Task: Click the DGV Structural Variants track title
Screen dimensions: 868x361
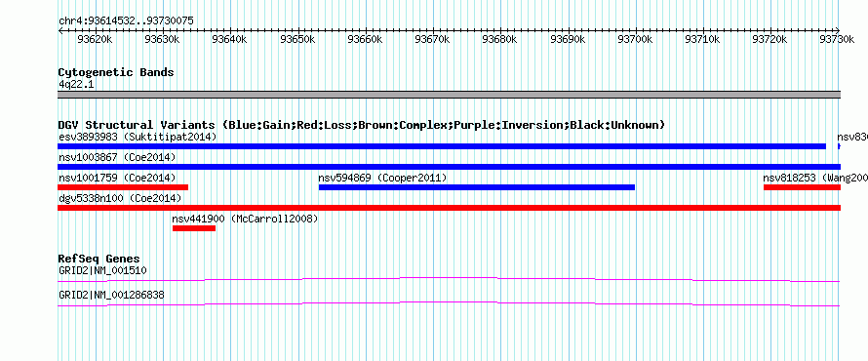Action: coord(362,125)
